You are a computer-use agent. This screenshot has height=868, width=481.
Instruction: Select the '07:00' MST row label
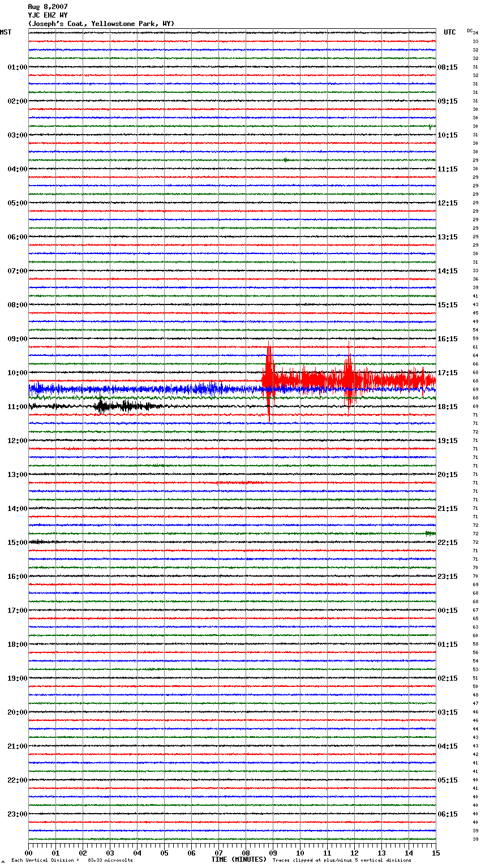point(17,271)
